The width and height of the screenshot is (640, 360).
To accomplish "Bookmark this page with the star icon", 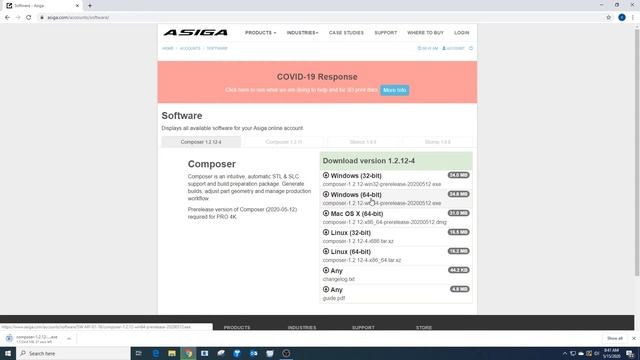I will pyautogui.click(x=609, y=18).
